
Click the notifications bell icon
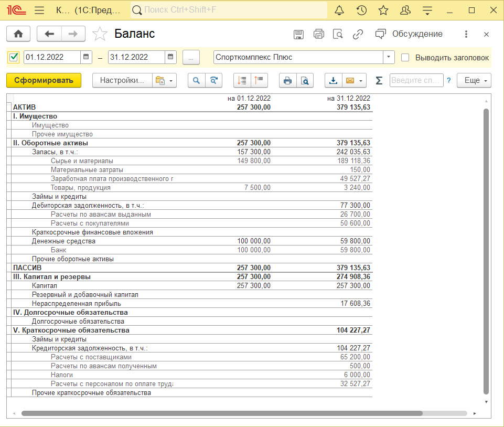[339, 10]
